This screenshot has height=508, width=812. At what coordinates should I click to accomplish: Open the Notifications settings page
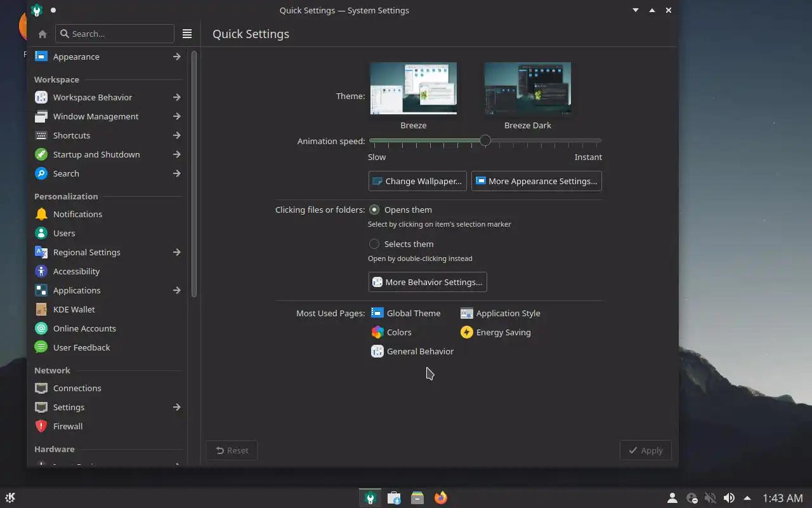pyautogui.click(x=108, y=214)
